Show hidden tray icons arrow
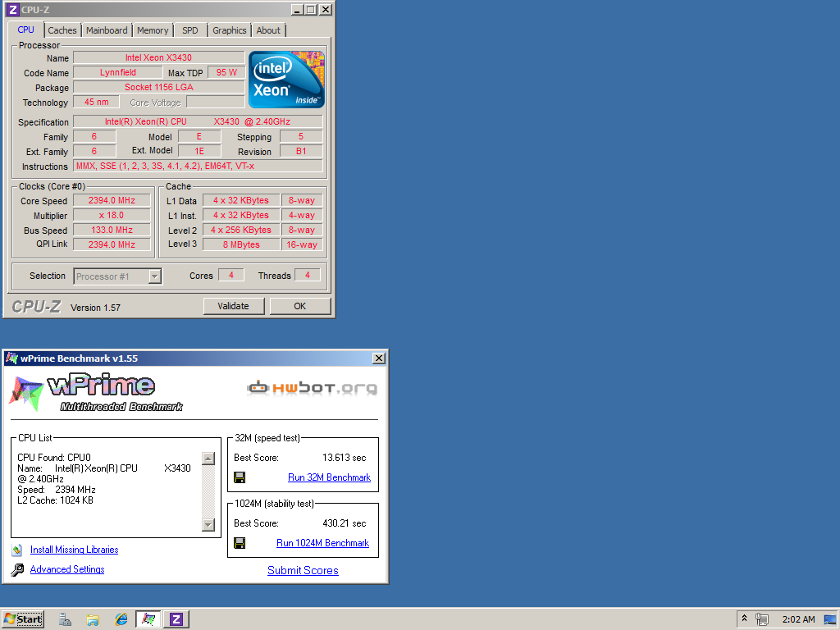Image resolution: width=840 pixels, height=630 pixels. click(x=744, y=619)
